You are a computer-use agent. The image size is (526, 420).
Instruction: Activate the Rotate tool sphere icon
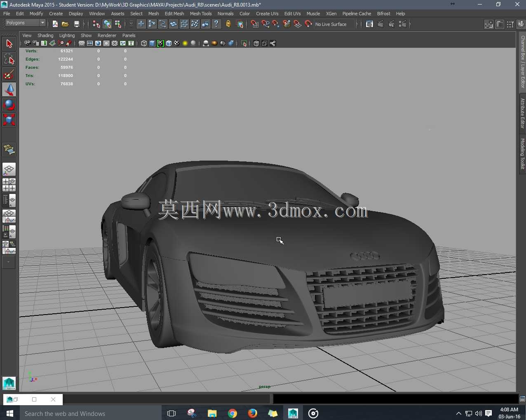tap(9, 105)
